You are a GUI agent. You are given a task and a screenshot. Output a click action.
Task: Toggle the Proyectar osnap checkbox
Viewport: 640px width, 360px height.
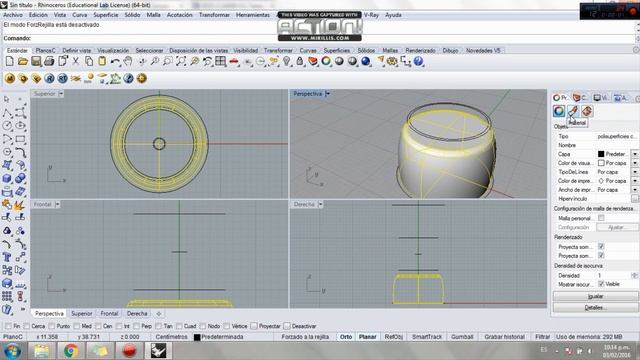coord(254,326)
